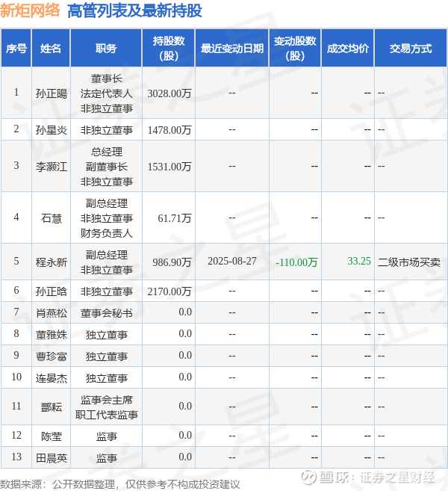Select the 持股数(股) column header
The height and width of the screenshot is (491, 448).
(x=169, y=49)
